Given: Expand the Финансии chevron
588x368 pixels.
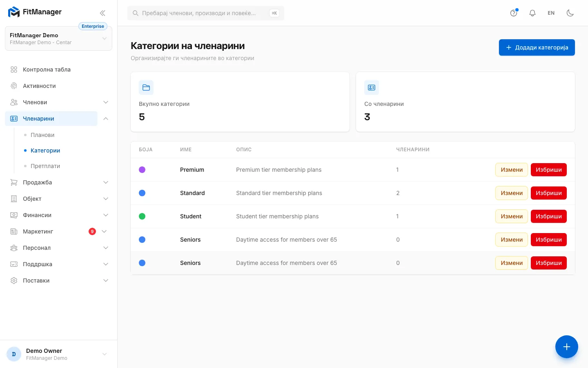Looking at the screenshot, I should [x=106, y=215].
